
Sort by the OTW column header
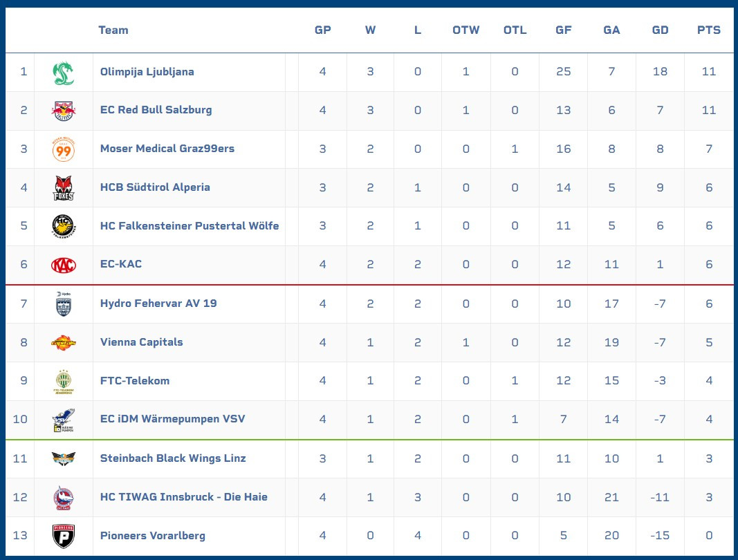tap(466, 30)
